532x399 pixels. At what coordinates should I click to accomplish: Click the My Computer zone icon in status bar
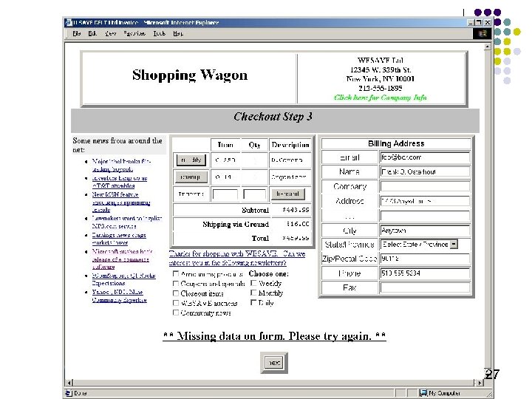coord(423,393)
